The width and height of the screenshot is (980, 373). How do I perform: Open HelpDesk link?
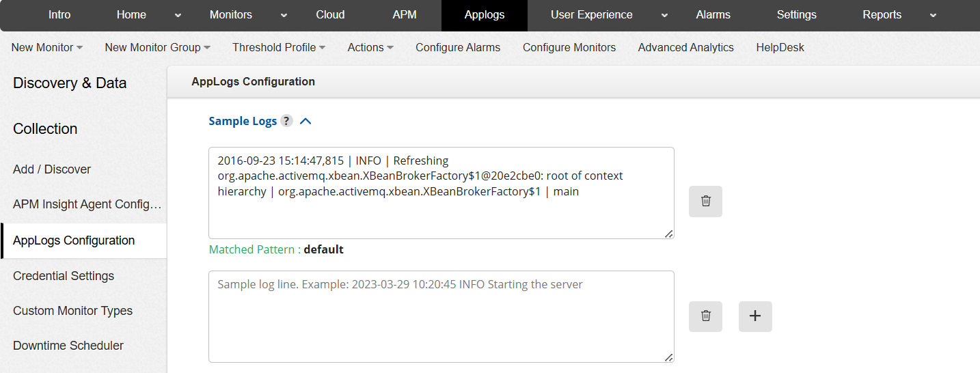(x=780, y=47)
